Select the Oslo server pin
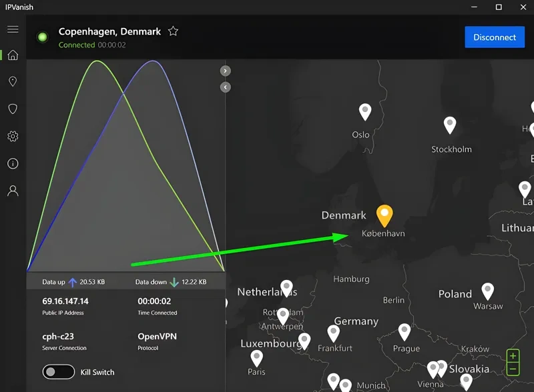 364,111
